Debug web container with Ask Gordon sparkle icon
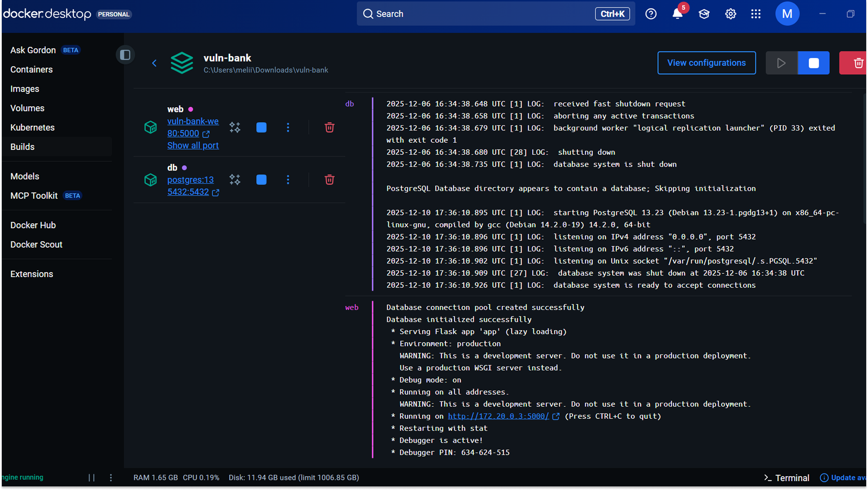This screenshot has height=490, width=868. pos(235,127)
